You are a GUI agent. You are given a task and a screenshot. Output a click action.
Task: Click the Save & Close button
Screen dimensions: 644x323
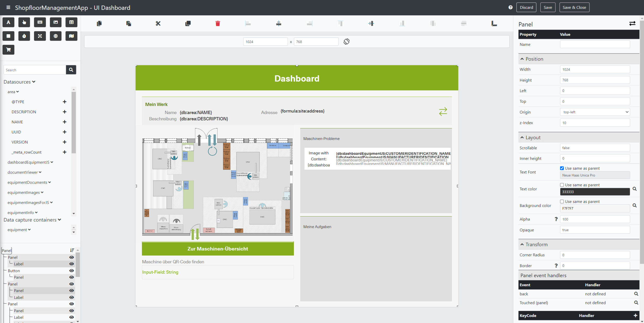[x=574, y=7]
